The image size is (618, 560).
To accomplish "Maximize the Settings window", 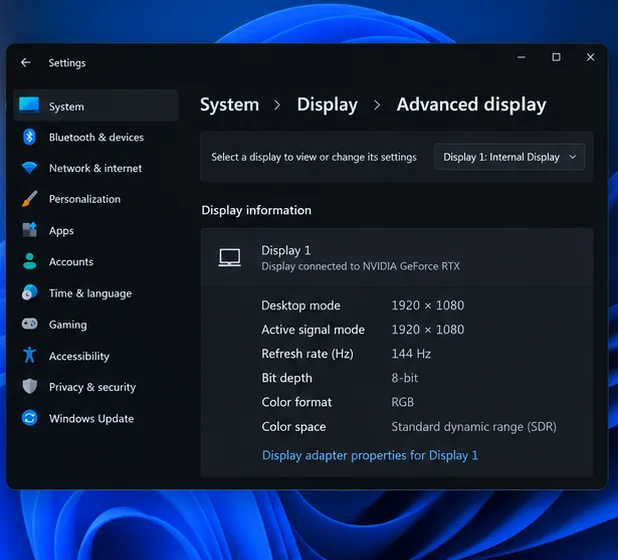I will [556, 58].
